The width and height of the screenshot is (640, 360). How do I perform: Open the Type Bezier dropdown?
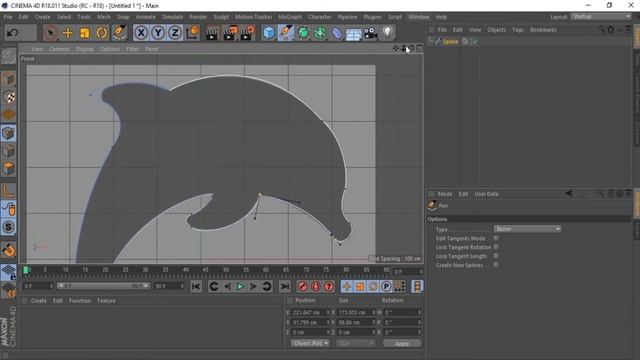527,229
